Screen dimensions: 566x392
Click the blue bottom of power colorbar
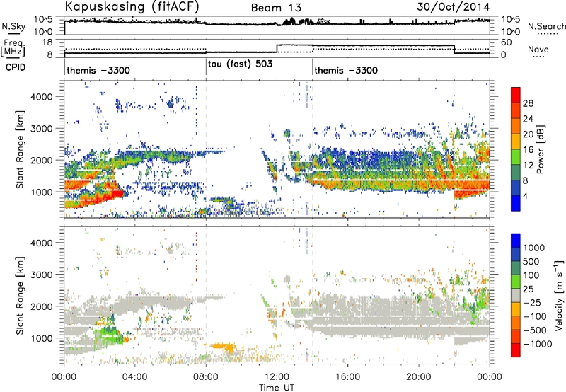tap(516, 203)
